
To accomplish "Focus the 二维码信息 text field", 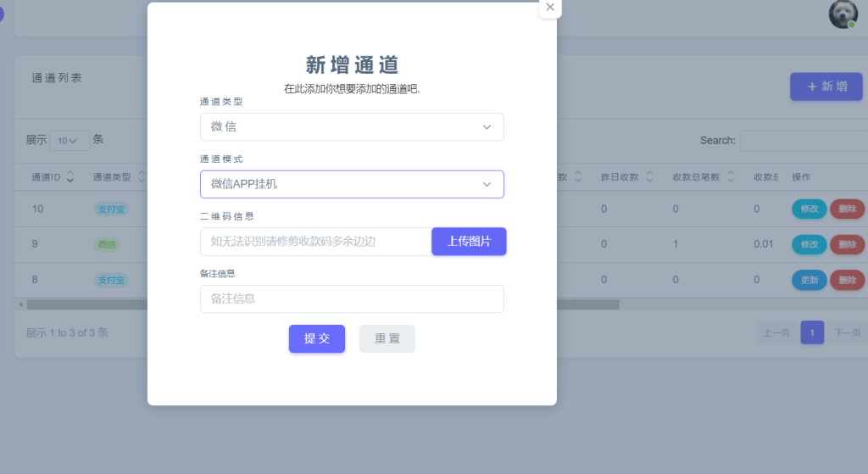I will coord(315,242).
